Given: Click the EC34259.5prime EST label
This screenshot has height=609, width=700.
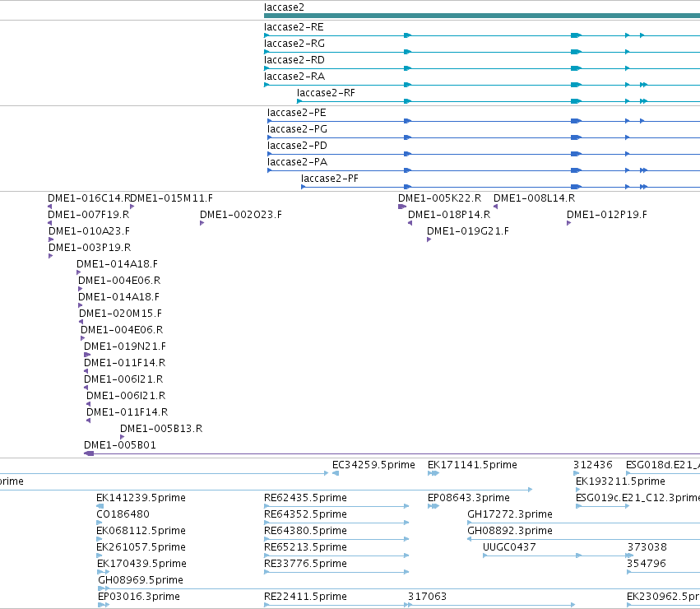Looking at the screenshot, I should pyautogui.click(x=373, y=465).
